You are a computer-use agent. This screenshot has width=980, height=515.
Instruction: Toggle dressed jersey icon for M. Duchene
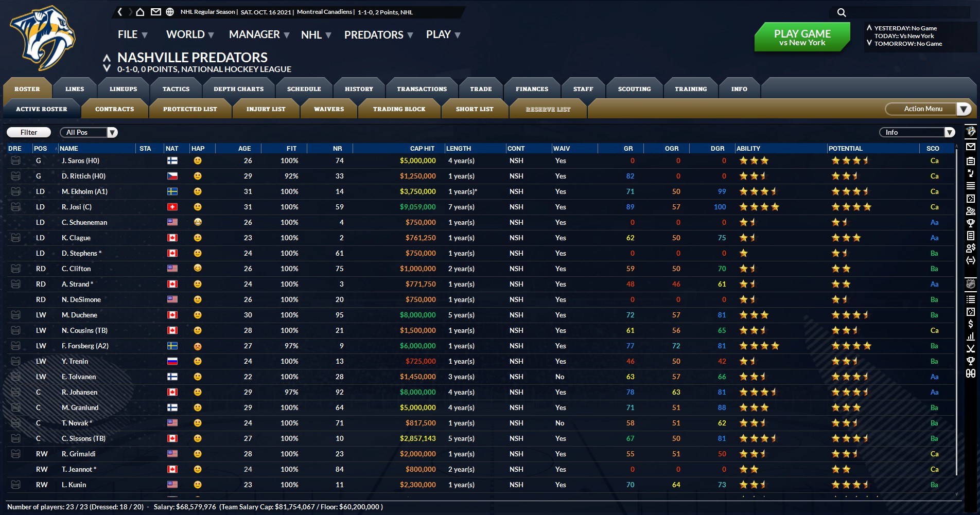pyautogui.click(x=16, y=315)
